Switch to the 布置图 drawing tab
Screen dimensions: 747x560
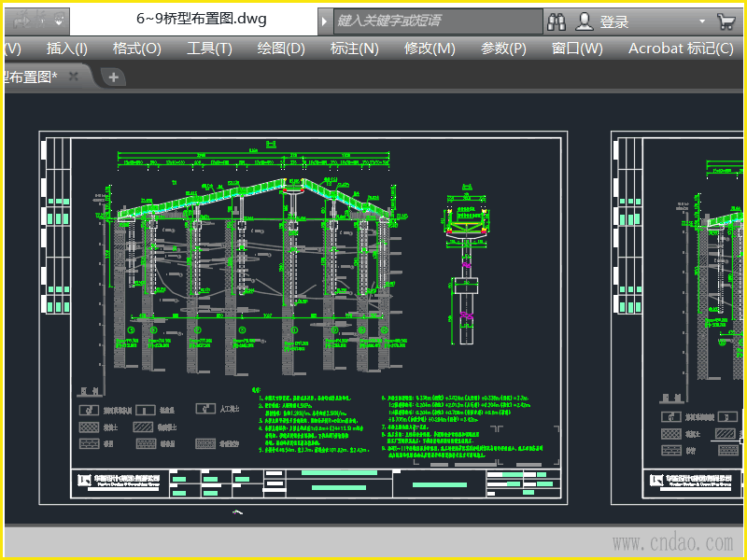pos(33,77)
